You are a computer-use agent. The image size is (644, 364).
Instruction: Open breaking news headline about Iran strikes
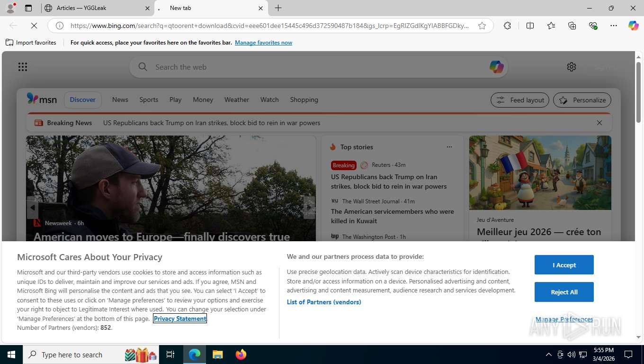click(212, 123)
